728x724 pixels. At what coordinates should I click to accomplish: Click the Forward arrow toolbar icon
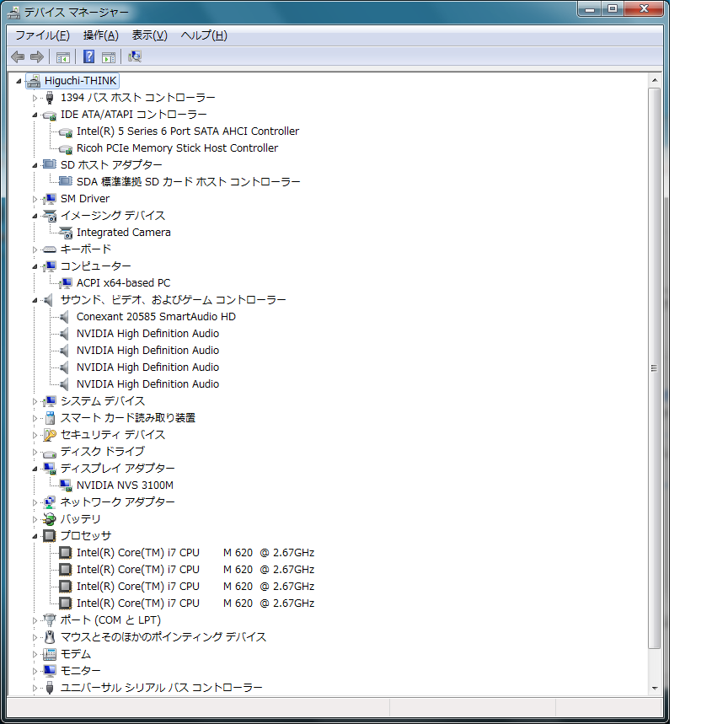click(x=37, y=57)
